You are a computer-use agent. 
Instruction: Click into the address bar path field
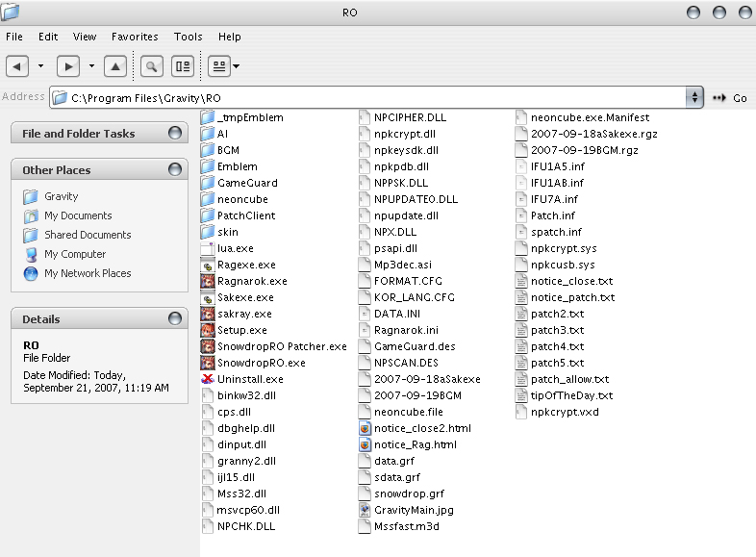click(x=375, y=98)
